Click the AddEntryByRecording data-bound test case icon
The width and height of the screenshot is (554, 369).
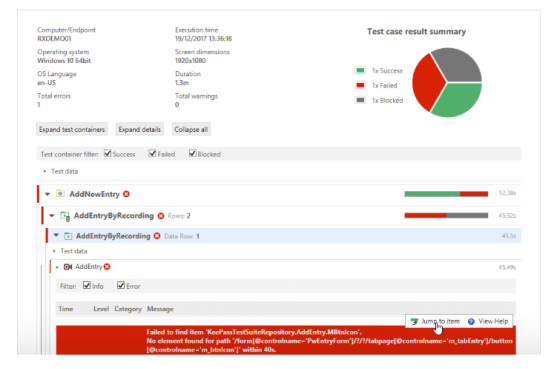[x=65, y=216]
